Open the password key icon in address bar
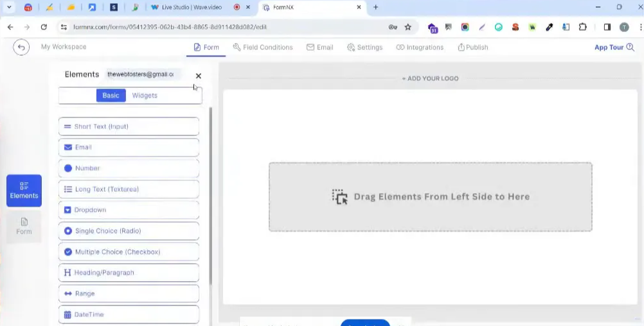The height and width of the screenshot is (326, 644). pos(393,27)
